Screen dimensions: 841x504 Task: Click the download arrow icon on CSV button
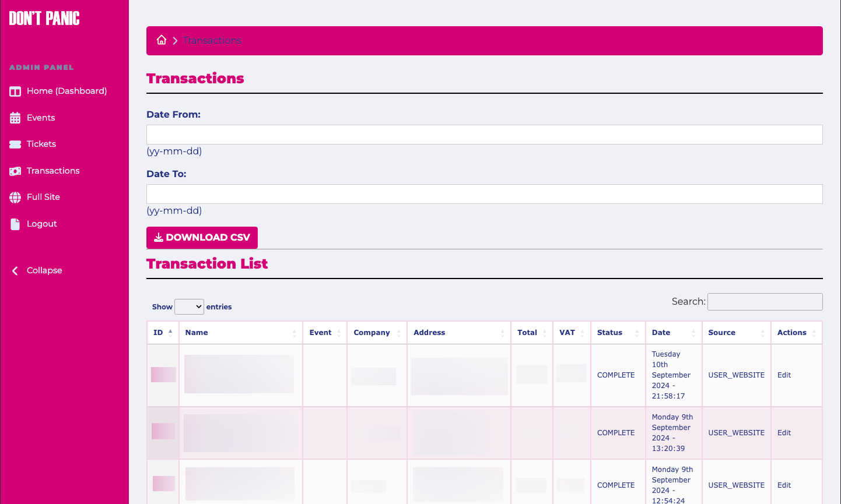click(157, 237)
